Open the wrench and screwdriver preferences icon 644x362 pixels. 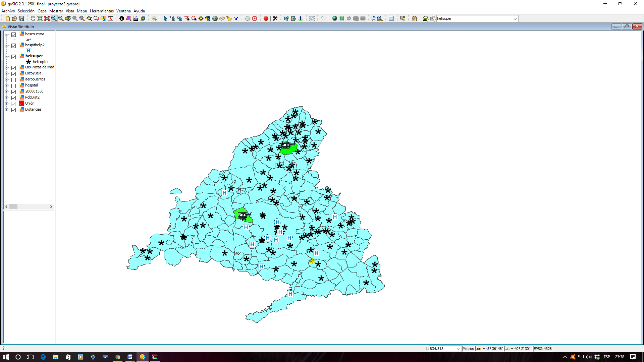[x=275, y=18]
